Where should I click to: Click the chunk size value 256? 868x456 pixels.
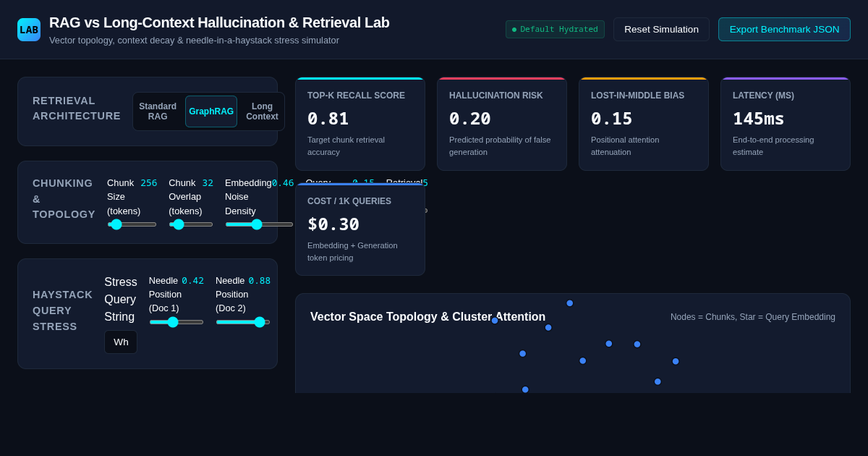pyautogui.click(x=149, y=183)
